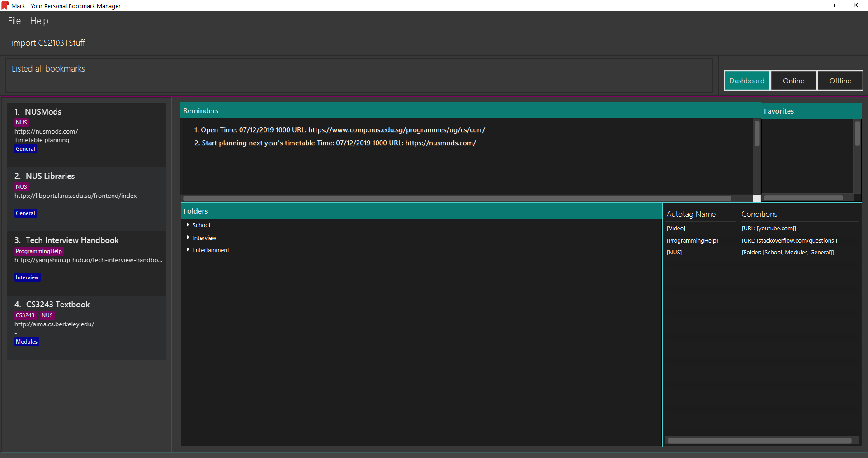Open the Help menu

point(39,21)
